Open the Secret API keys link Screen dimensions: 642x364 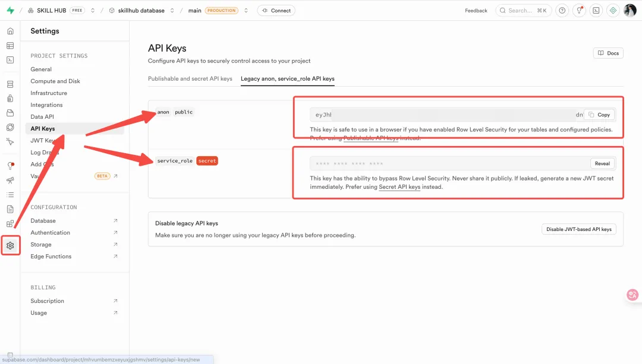(x=399, y=187)
